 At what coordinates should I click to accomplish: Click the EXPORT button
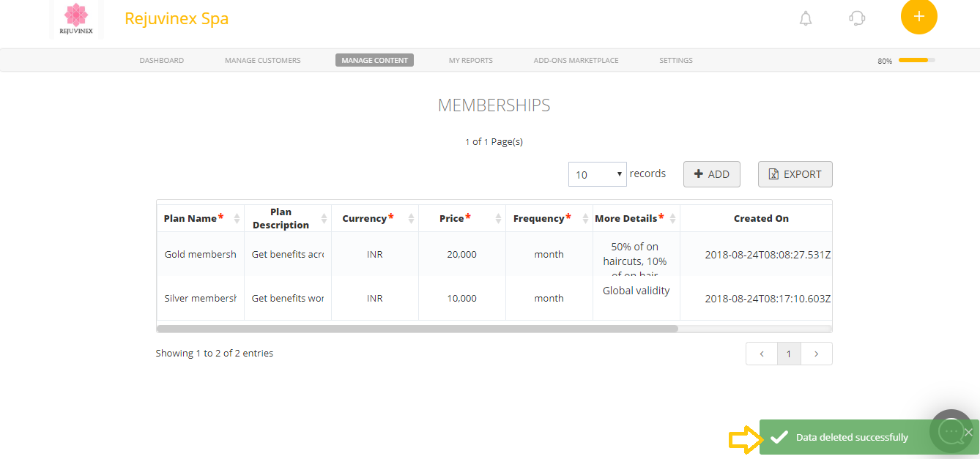(795, 174)
